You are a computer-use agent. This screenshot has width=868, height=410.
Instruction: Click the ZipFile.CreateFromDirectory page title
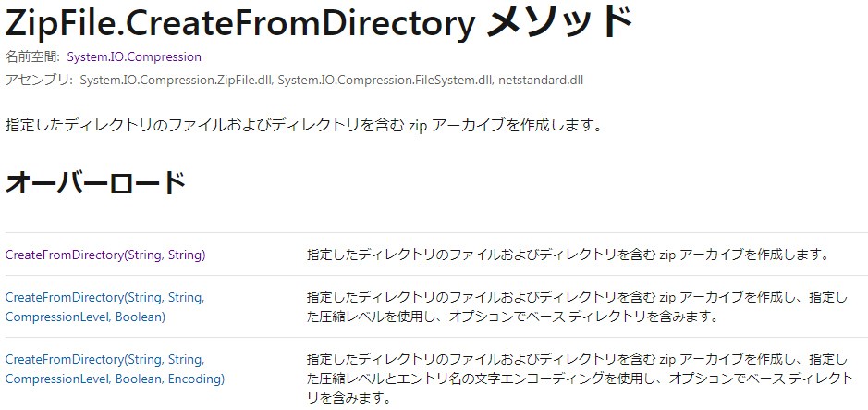click(x=319, y=22)
